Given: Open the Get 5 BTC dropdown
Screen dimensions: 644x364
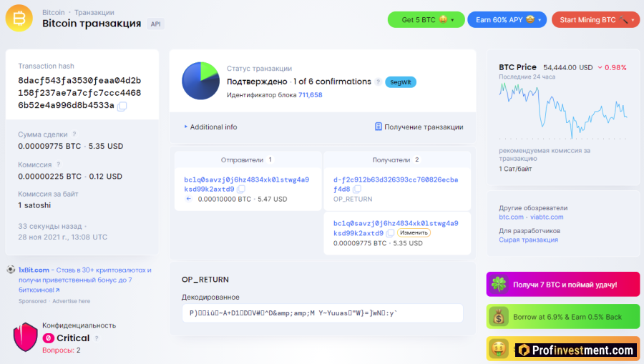Looking at the screenshot, I should pyautogui.click(x=426, y=20).
